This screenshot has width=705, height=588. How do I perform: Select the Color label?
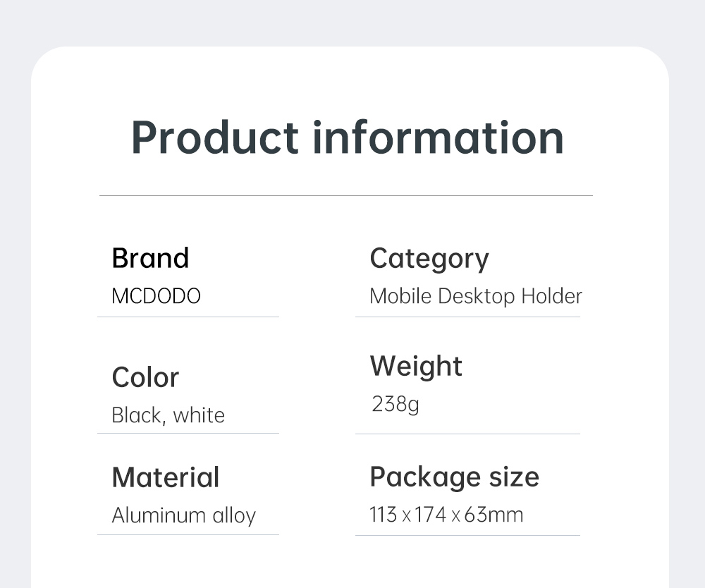(x=145, y=377)
